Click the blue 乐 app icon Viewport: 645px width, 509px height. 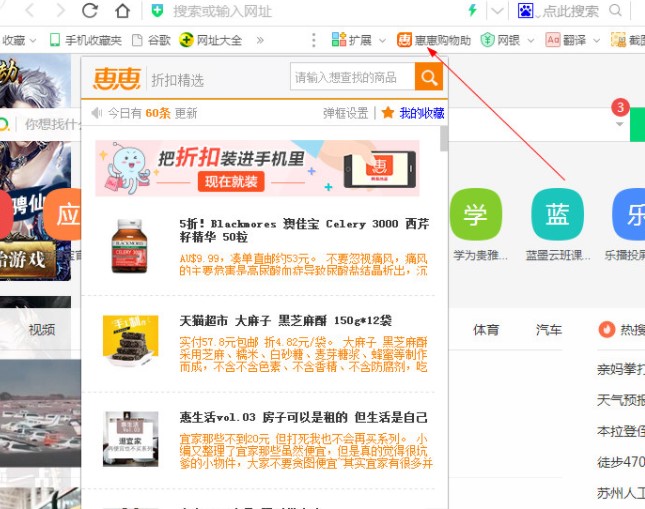[629, 214]
